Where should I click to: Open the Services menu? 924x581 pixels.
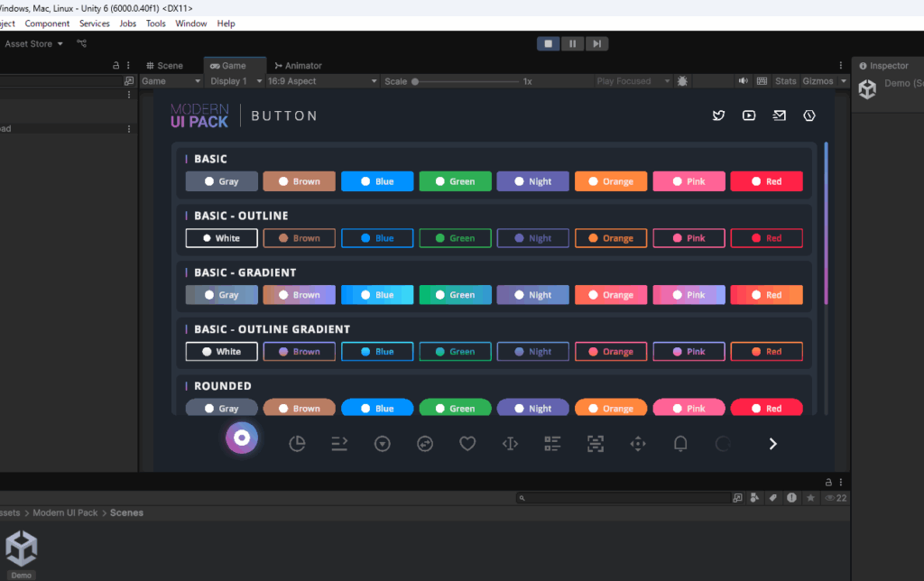point(94,23)
